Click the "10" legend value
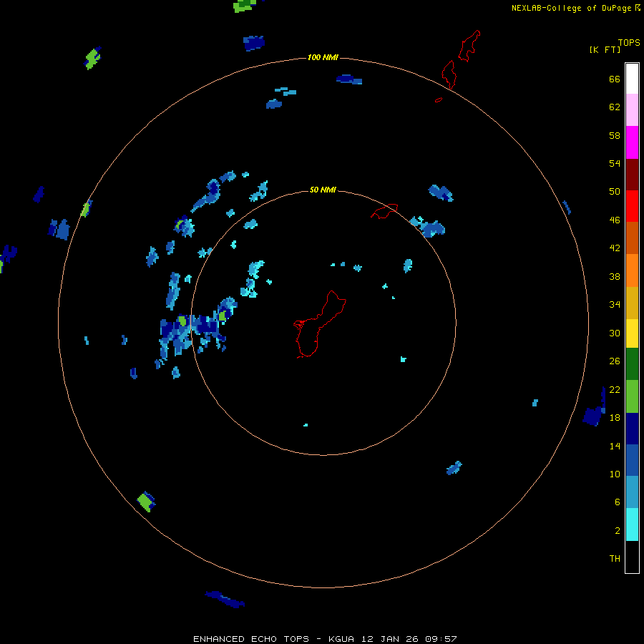The width and height of the screenshot is (644, 644). pyautogui.click(x=615, y=474)
